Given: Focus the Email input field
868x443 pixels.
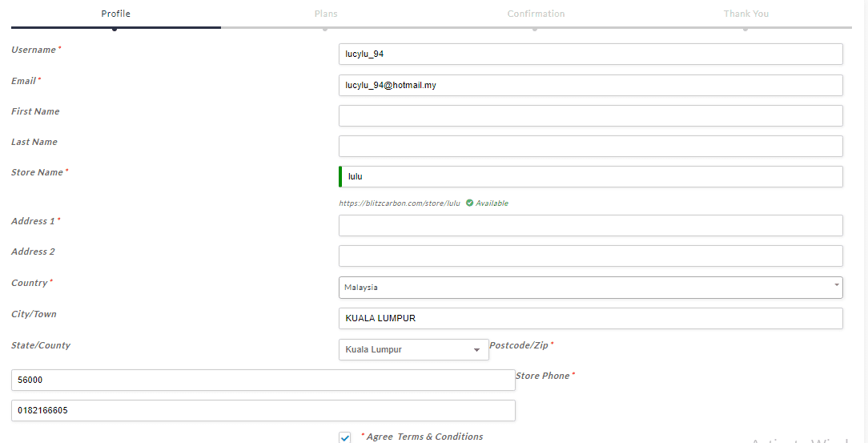Looking at the screenshot, I should (x=590, y=85).
